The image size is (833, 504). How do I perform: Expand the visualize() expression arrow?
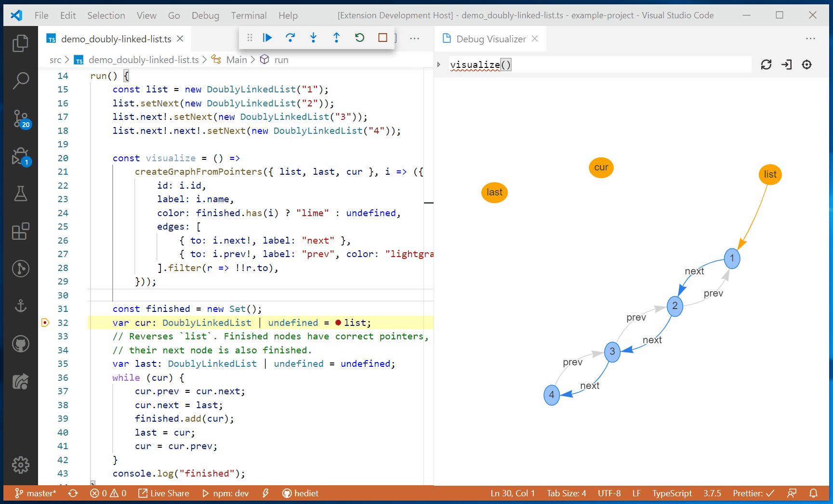pyautogui.click(x=439, y=65)
